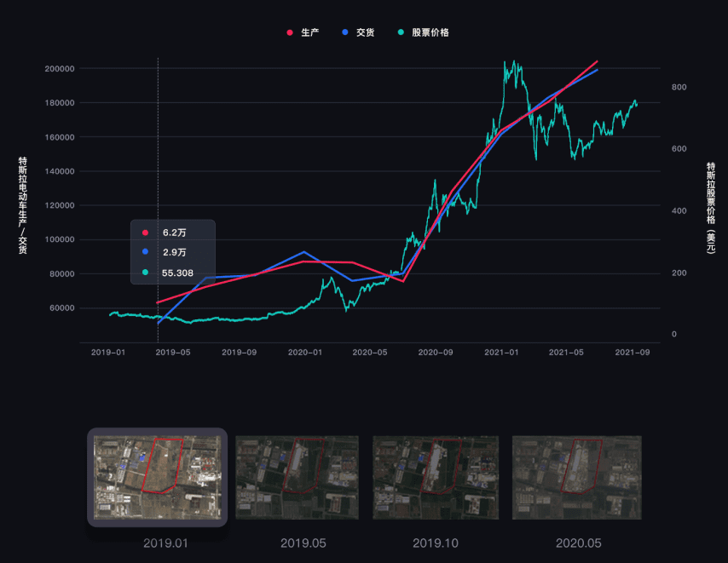
Task: Click the 2020-01 x-axis tick label
Action: tap(304, 352)
